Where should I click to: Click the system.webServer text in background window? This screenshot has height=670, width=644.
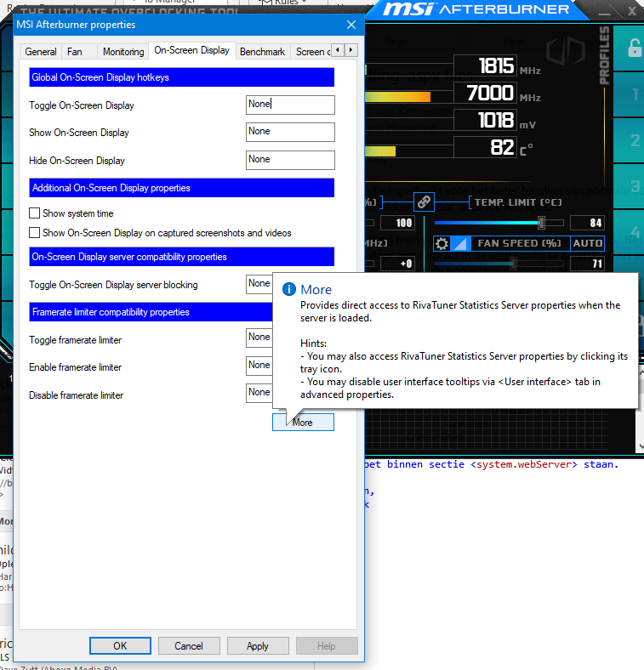tap(524, 464)
